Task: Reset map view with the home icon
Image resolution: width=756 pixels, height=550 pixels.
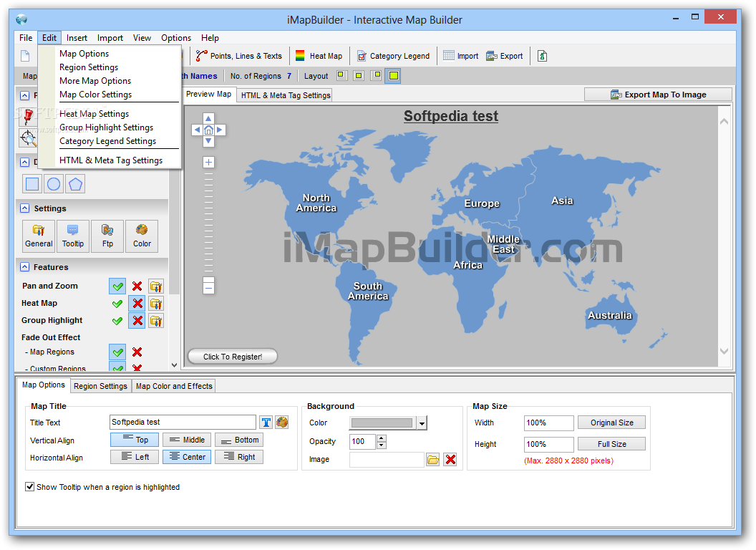Action: click(x=208, y=130)
